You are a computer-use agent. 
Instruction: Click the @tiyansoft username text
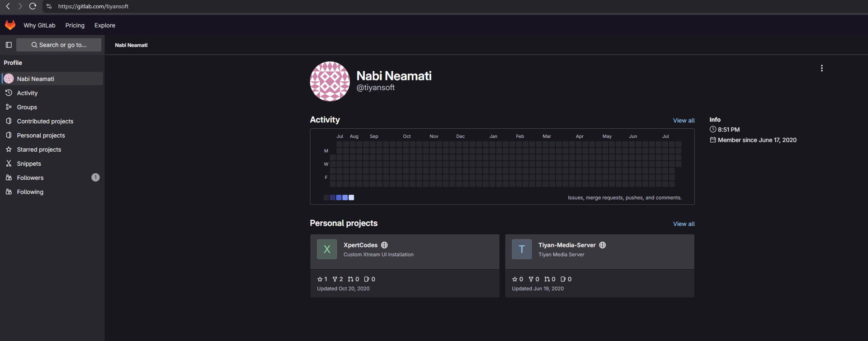[x=375, y=88]
